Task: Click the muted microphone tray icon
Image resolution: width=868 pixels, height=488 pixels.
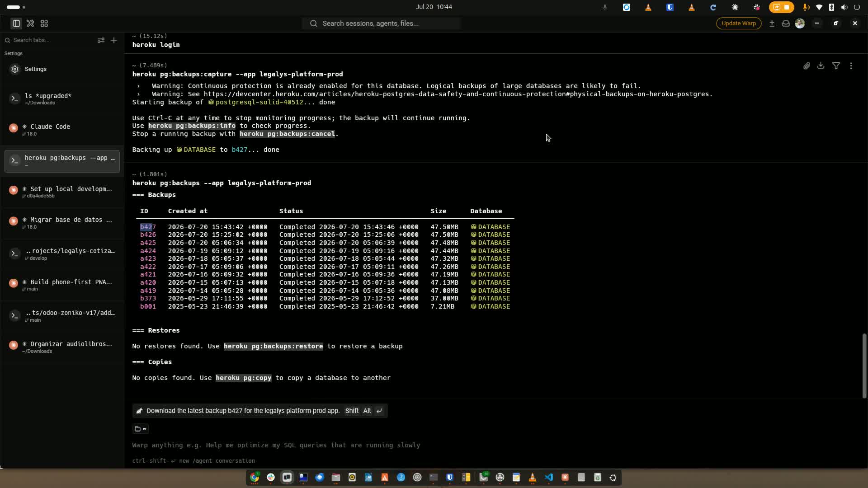Action: [604, 7]
